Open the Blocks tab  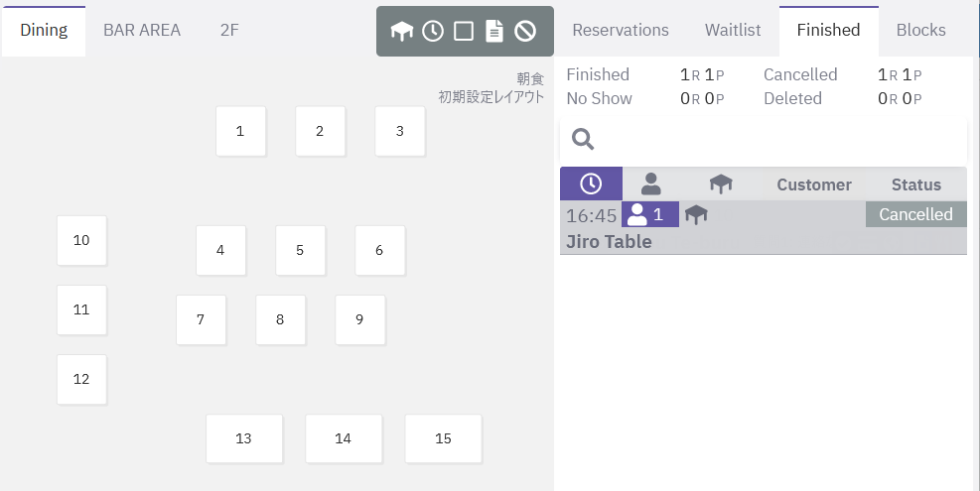pos(920,30)
